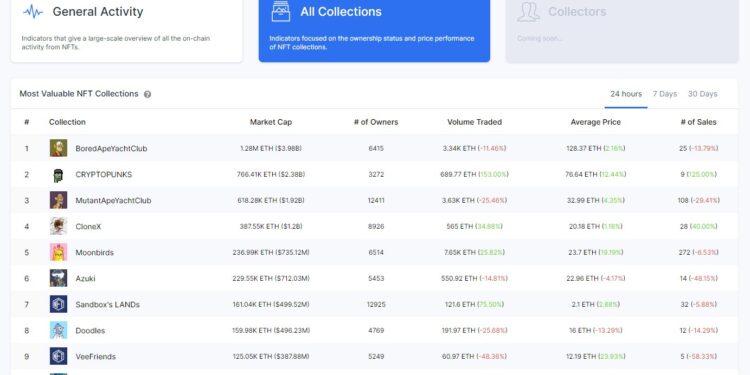The width and height of the screenshot is (750, 375).
Task: Select the All Collections card
Action: click(x=375, y=30)
